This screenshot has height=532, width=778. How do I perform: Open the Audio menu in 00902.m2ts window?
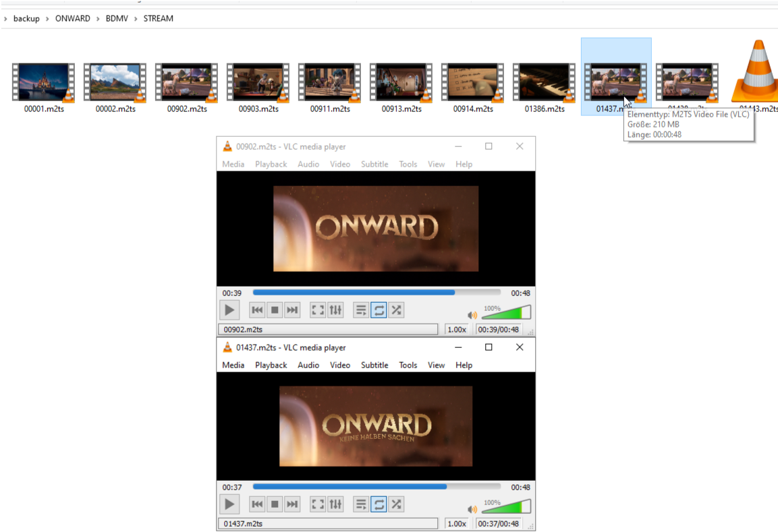(x=308, y=164)
